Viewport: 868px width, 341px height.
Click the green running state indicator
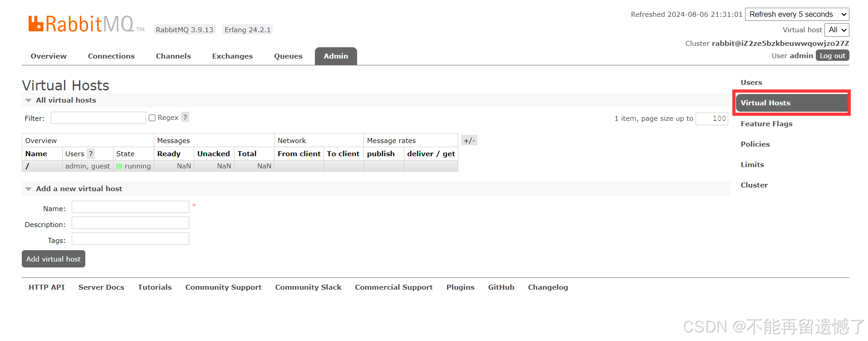click(x=119, y=166)
